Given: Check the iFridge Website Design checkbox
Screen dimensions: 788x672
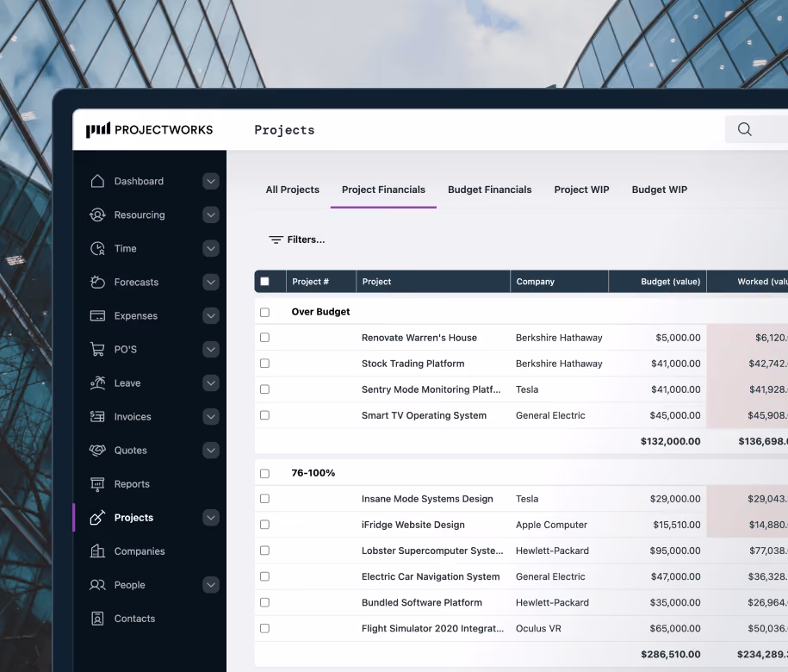Looking at the screenshot, I should (x=265, y=525).
